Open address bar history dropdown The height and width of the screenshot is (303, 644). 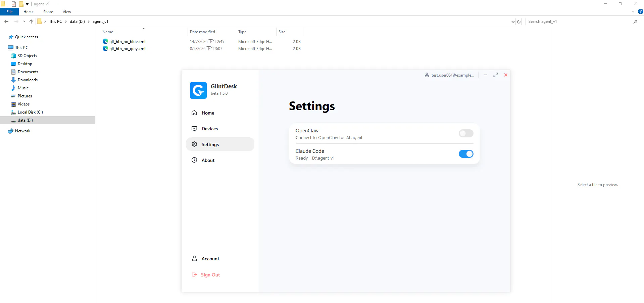[x=513, y=21]
